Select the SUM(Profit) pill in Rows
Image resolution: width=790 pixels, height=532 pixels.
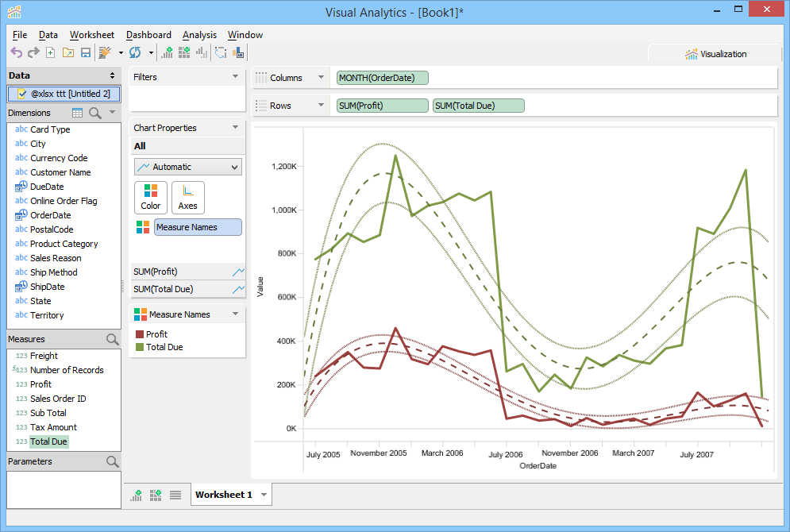point(383,106)
